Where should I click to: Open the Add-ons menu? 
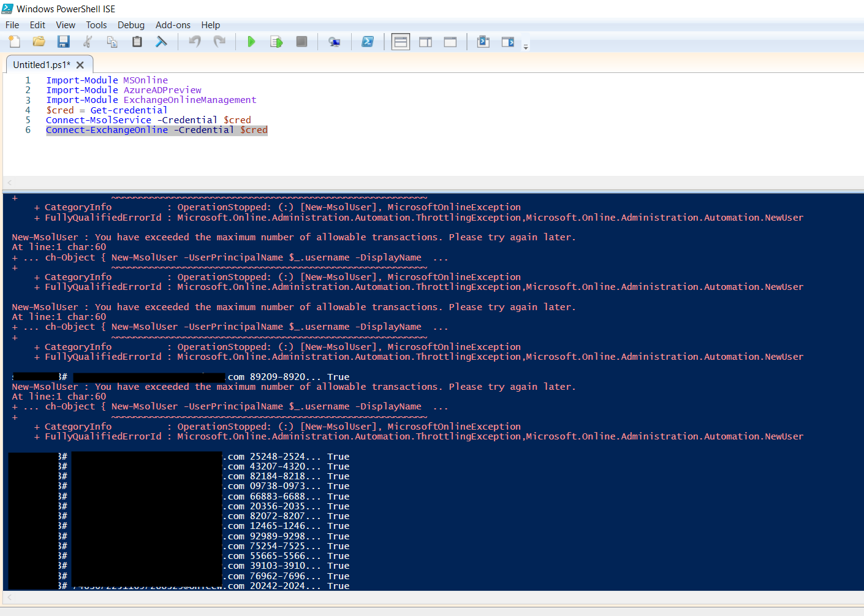[173, 25]
